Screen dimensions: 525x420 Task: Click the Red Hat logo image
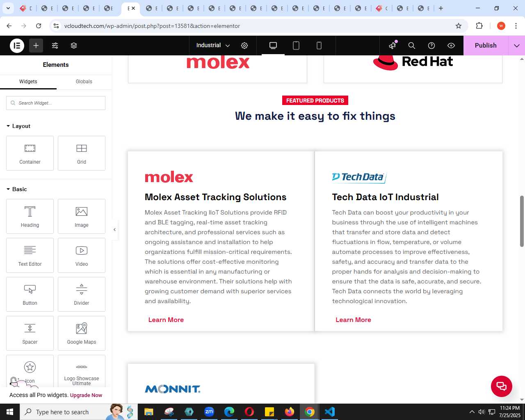413,62
